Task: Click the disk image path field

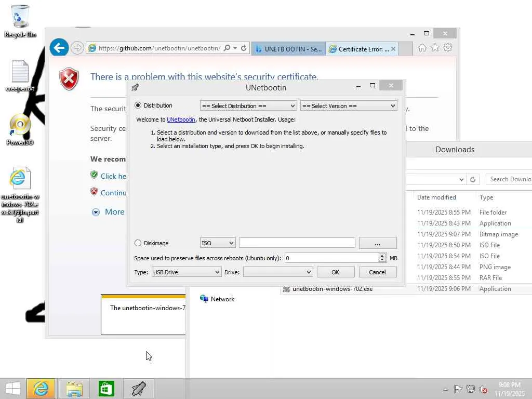Action: 297,243
